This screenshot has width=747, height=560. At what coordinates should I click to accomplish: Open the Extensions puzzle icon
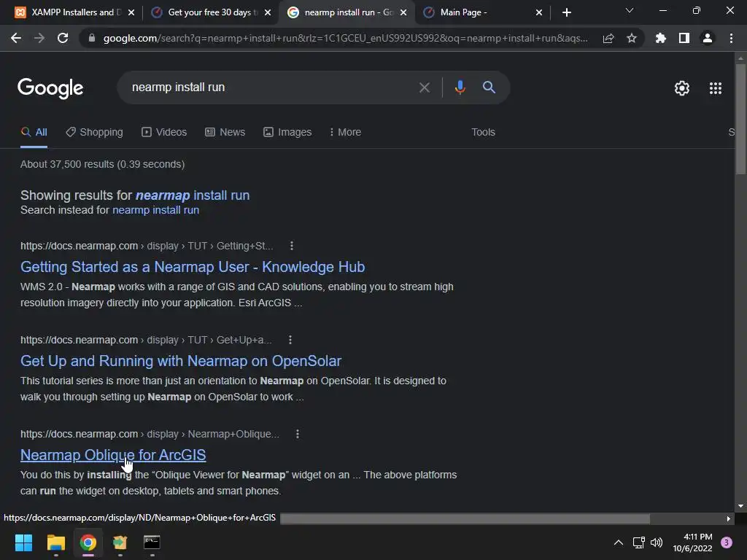(x=660, y=38)
